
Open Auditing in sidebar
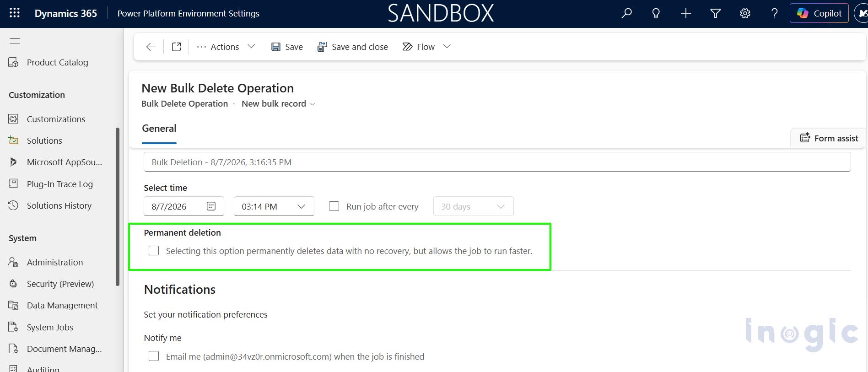click(43, 369)
